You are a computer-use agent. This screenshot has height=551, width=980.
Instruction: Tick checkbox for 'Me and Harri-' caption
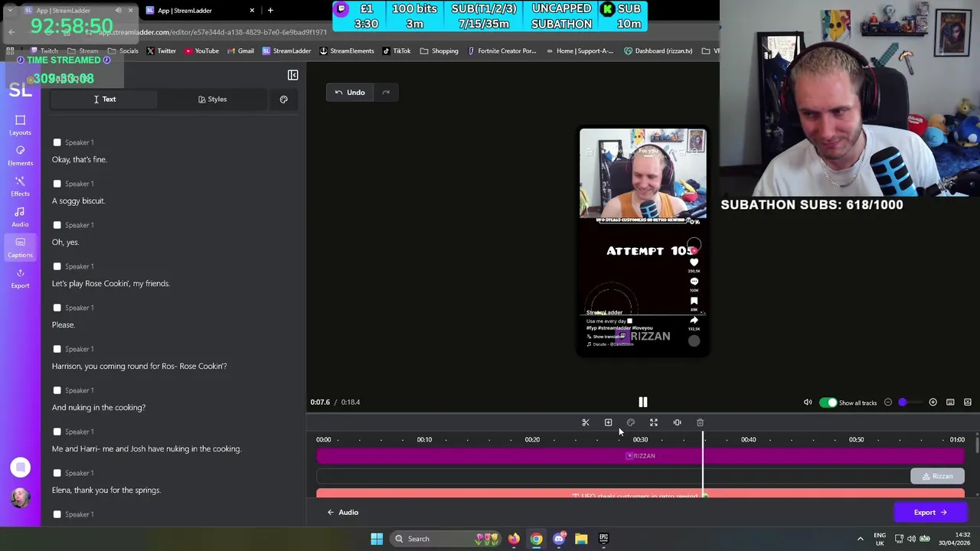57,432
